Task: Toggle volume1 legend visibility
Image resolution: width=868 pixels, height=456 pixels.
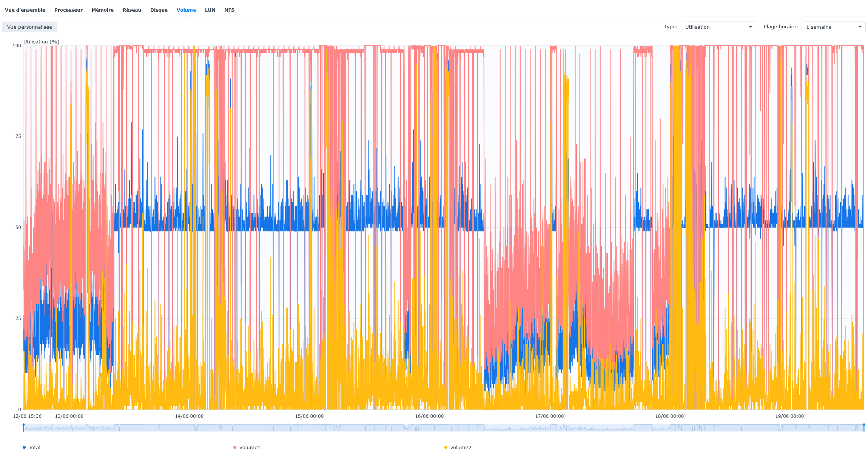Action: pos(250,447)
